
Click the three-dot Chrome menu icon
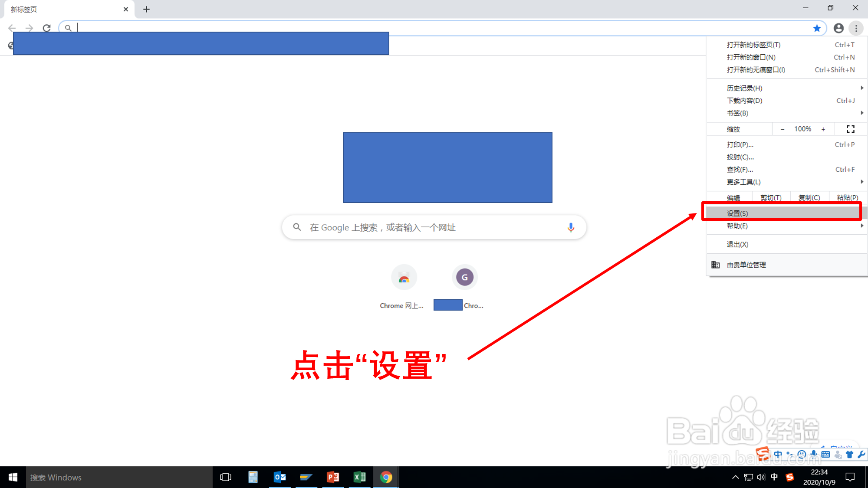pos(856,28)
